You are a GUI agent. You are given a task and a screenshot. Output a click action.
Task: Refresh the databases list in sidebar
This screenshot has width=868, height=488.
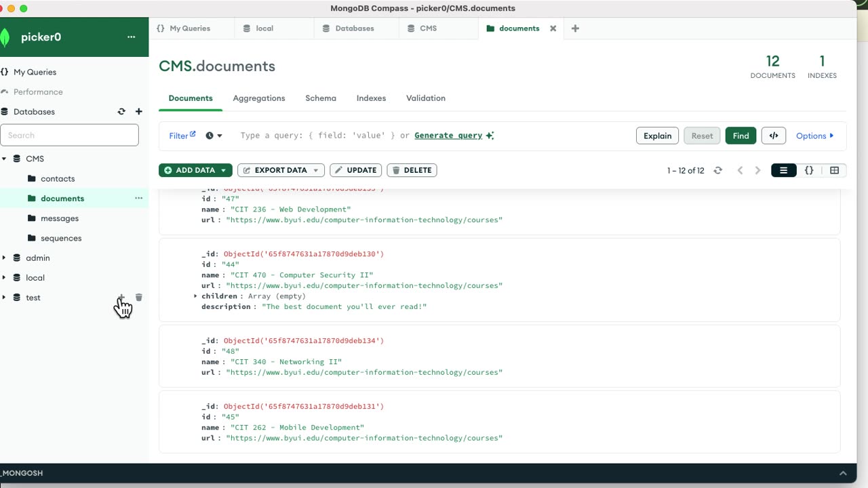click(121, 112)
